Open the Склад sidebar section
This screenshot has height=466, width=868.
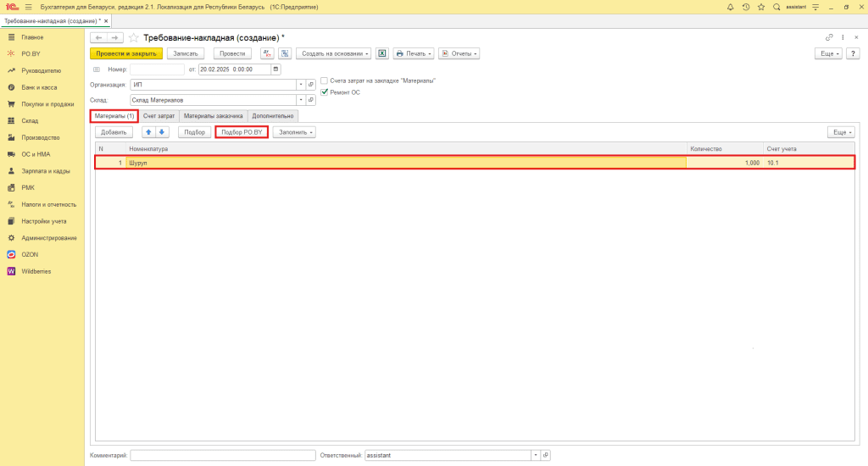pos(30,120)
